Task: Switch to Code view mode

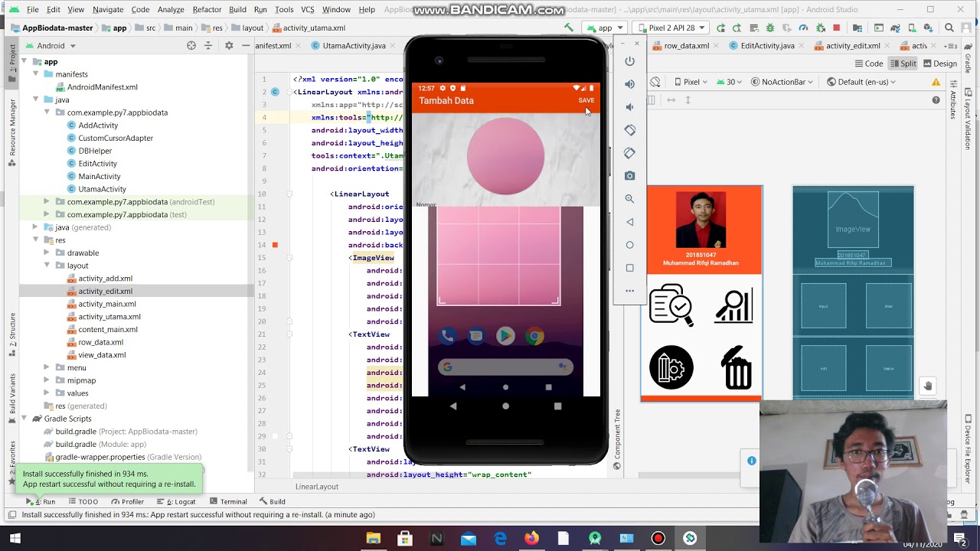Action: click(x=868, y=64)
